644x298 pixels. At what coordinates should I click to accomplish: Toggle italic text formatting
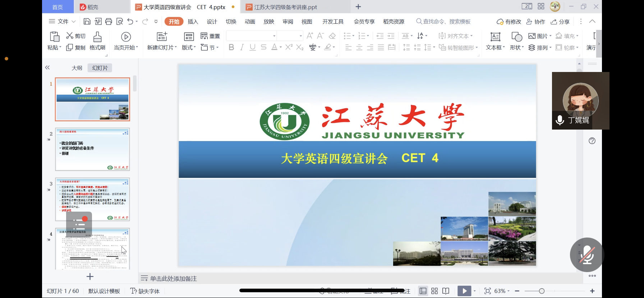[242, 47]
